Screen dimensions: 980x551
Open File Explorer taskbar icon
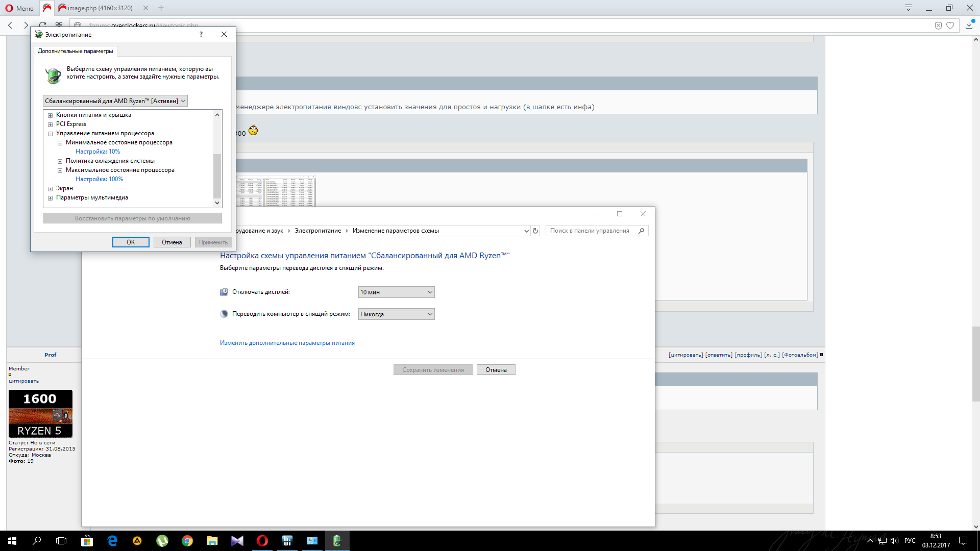tap(212, 541)
